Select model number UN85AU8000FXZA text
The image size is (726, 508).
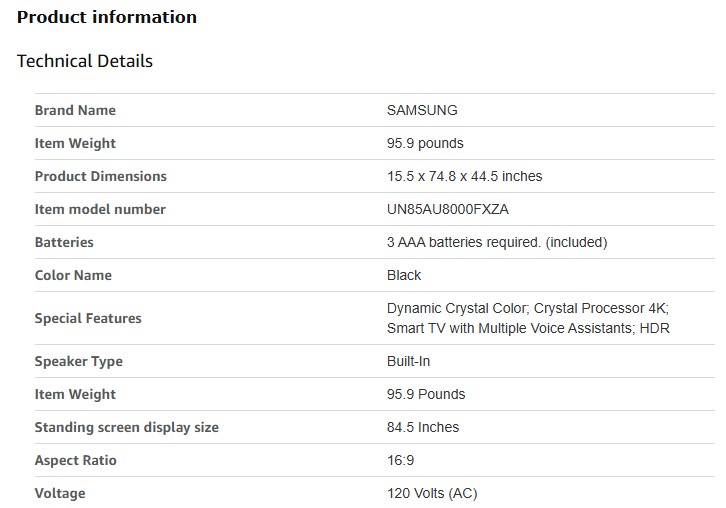pyautogui.click(x=455, y=209)
